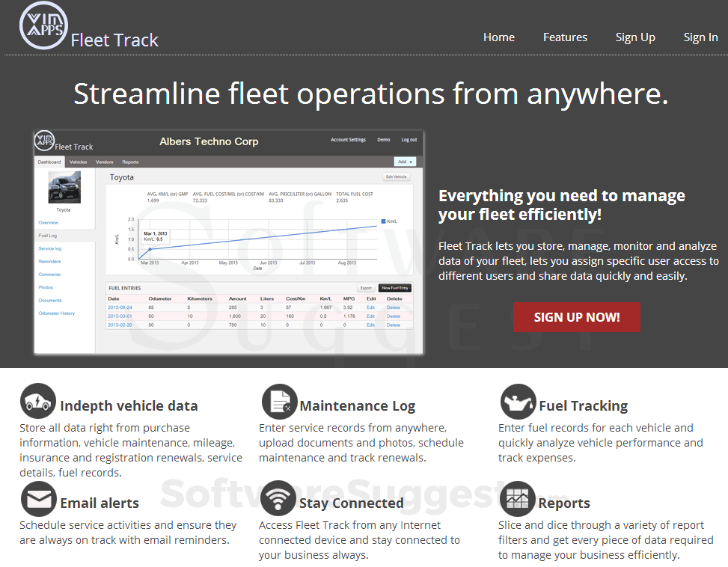Open Documents in the vehicle sidebar
728x567 pixels.
50,301
